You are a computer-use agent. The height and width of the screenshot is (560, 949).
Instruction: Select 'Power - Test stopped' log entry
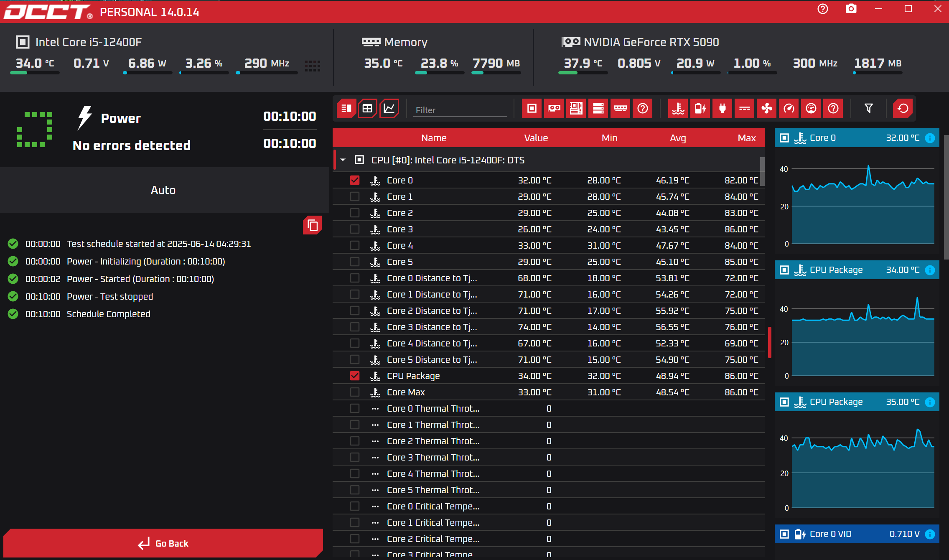(110, 297)
